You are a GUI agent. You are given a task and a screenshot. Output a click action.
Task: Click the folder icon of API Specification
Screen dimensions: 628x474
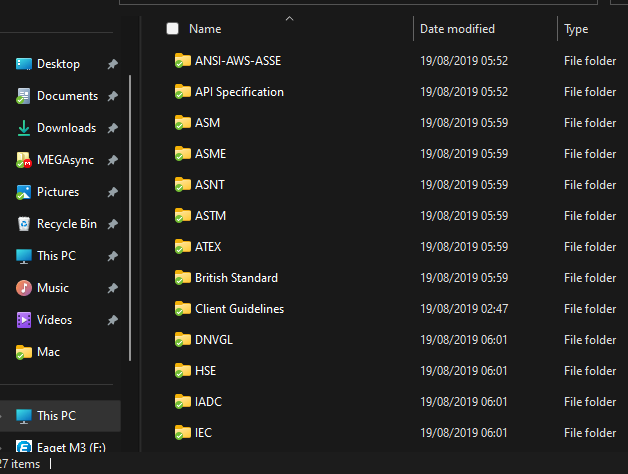(x=183, y=91)
